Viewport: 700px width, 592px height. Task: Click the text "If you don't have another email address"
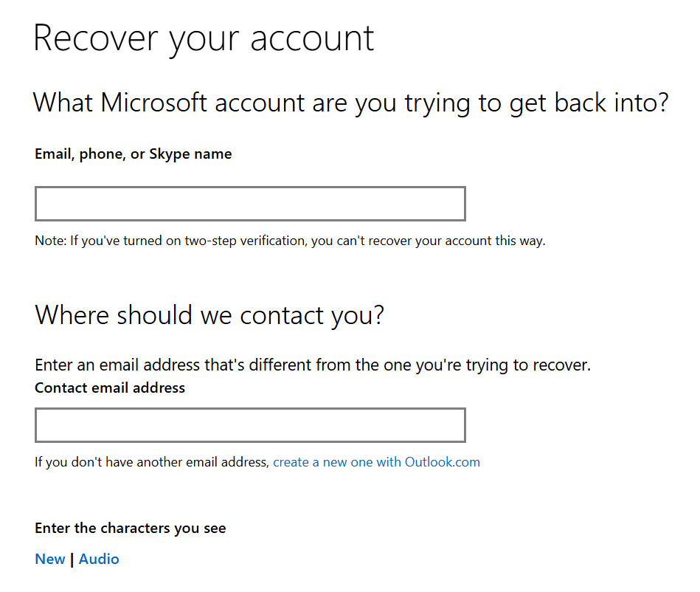151,462
